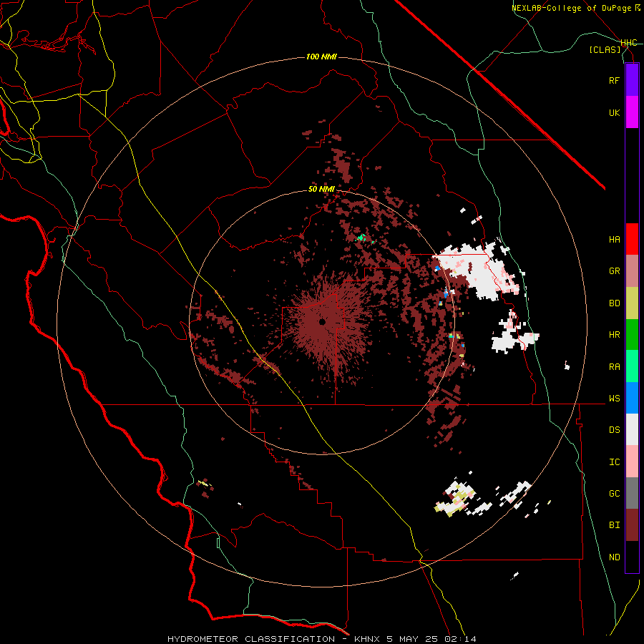Click the HYDROMETEOR CLASSIFICATION title text
The width and height of the screenshot is (644, 644).
pyautogui.click(x=251, y=639)
